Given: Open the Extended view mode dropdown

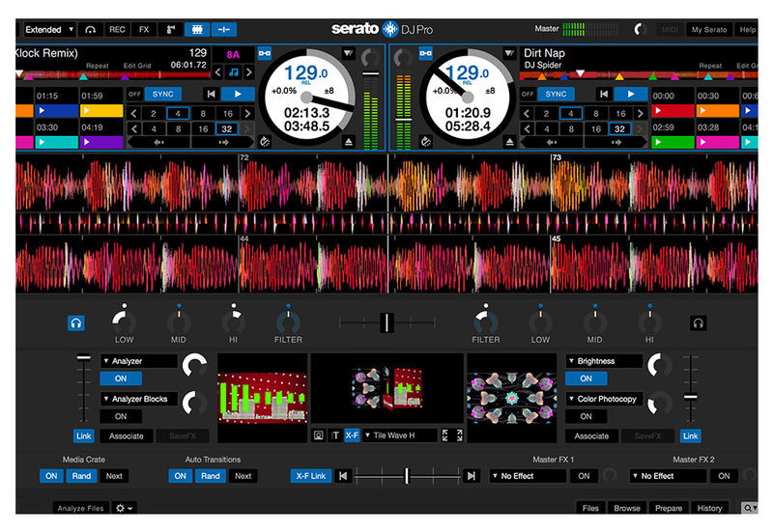Looking at the screenshot, I should tap(49, 30).
